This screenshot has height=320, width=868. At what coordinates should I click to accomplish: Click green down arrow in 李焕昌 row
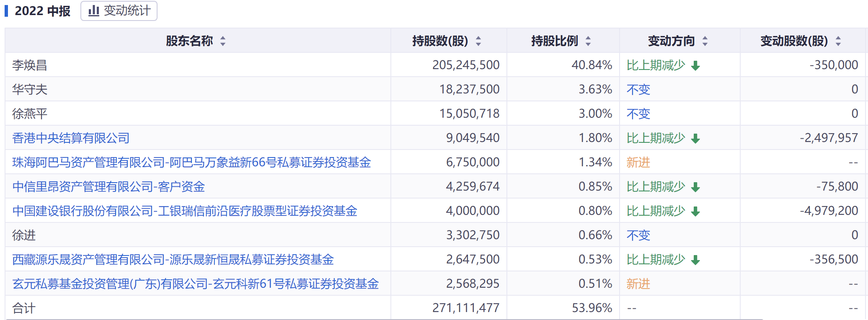[695, 66]
